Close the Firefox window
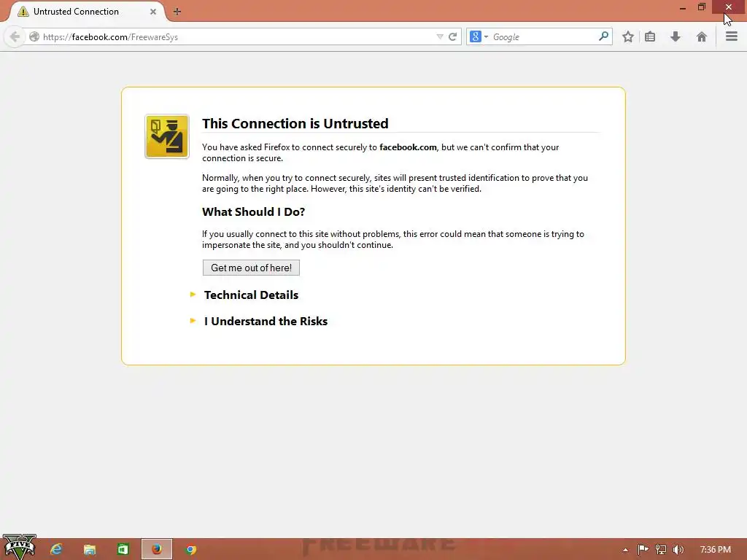The height and width of the screenshot is (560, 747). tap(729, 7)
